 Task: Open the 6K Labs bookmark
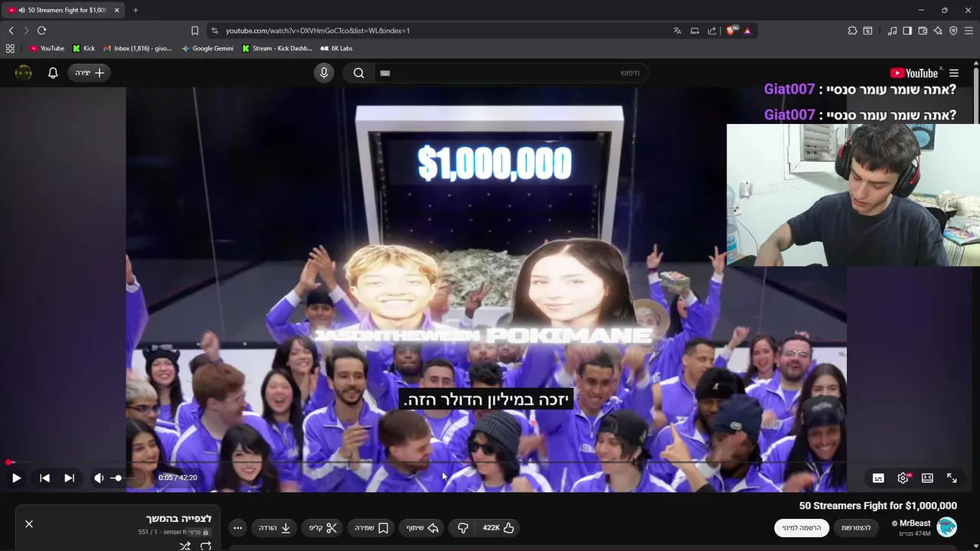pyautogui.click(x=336, y=48)
